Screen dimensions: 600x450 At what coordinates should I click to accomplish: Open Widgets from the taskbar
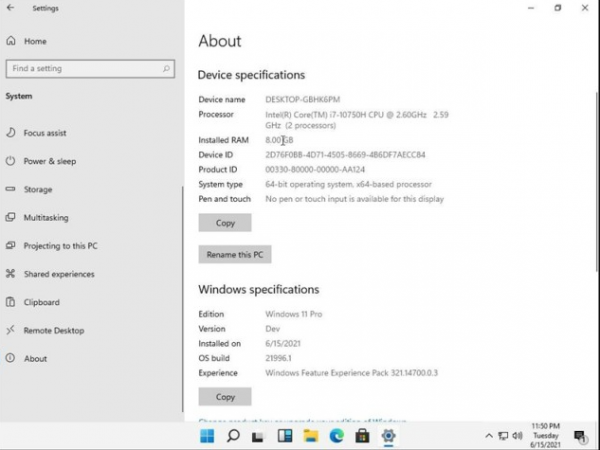285,435
